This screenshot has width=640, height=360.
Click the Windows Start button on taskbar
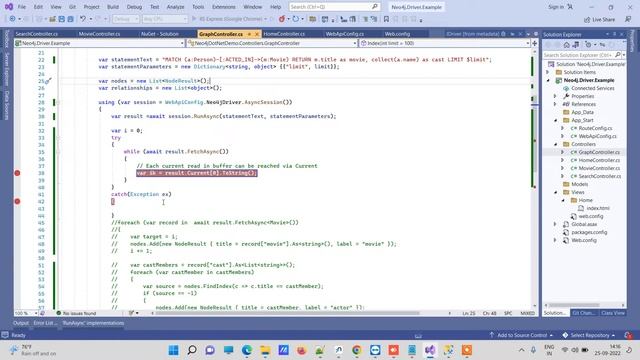(x=173, y=350)
